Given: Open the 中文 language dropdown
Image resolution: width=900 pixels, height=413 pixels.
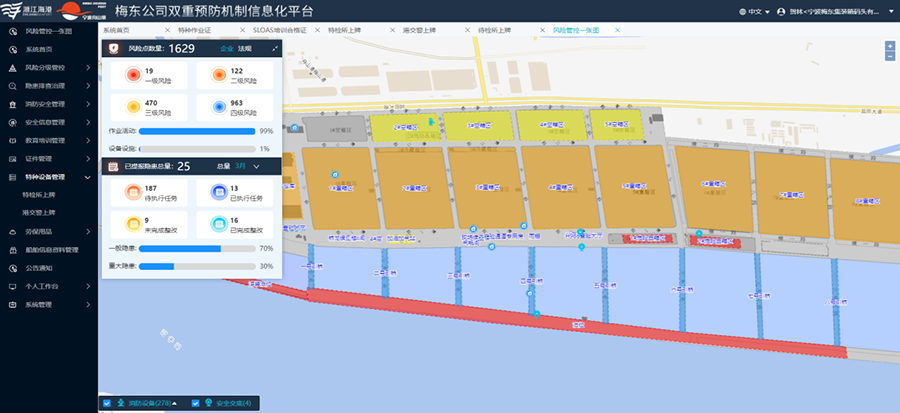Looking at the screenshot, I should coord(759,11).
